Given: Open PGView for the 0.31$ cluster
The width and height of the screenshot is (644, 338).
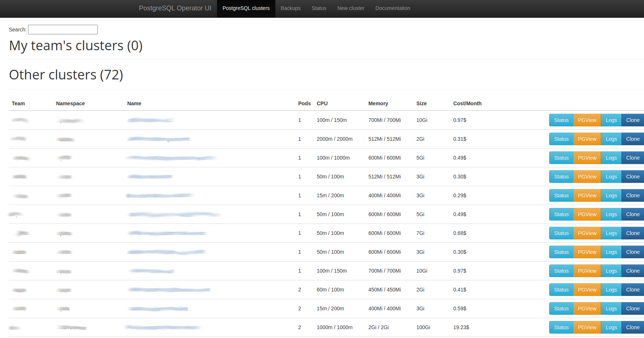Looking at the screenshot, I should [587, 139].
